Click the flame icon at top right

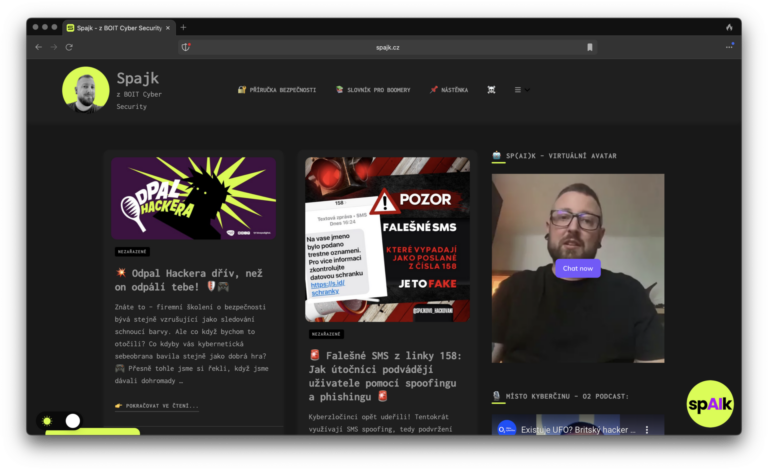click(x=729, y=27)
